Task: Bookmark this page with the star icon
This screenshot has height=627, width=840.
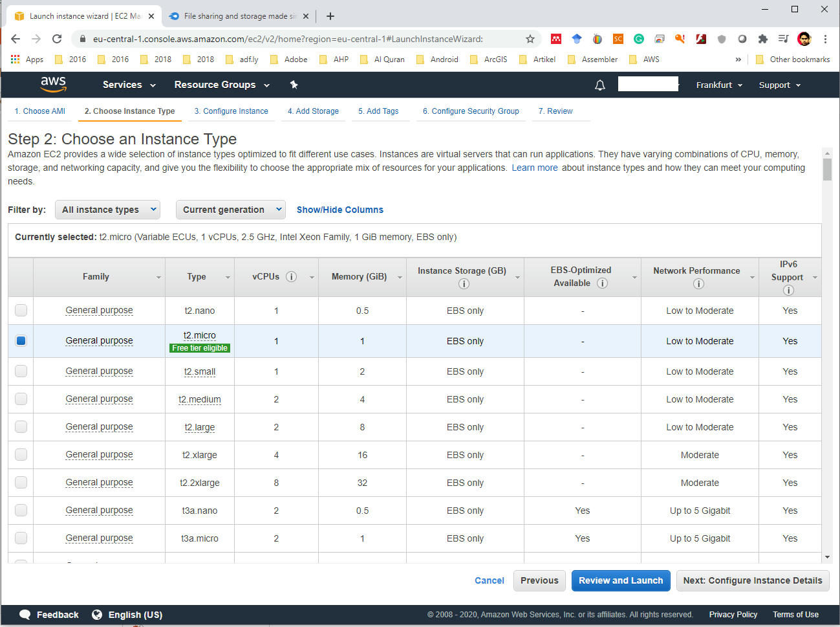Action: [x=530, y=39]
